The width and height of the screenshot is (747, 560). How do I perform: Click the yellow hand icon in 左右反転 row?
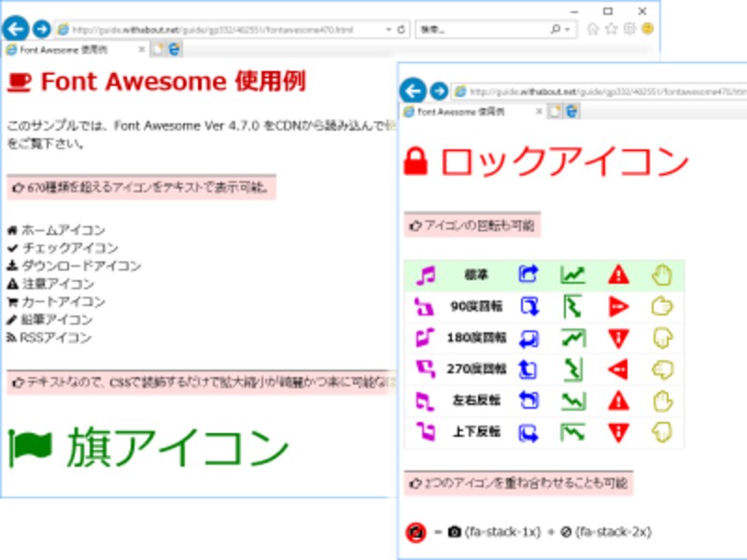tap(662, 401)
